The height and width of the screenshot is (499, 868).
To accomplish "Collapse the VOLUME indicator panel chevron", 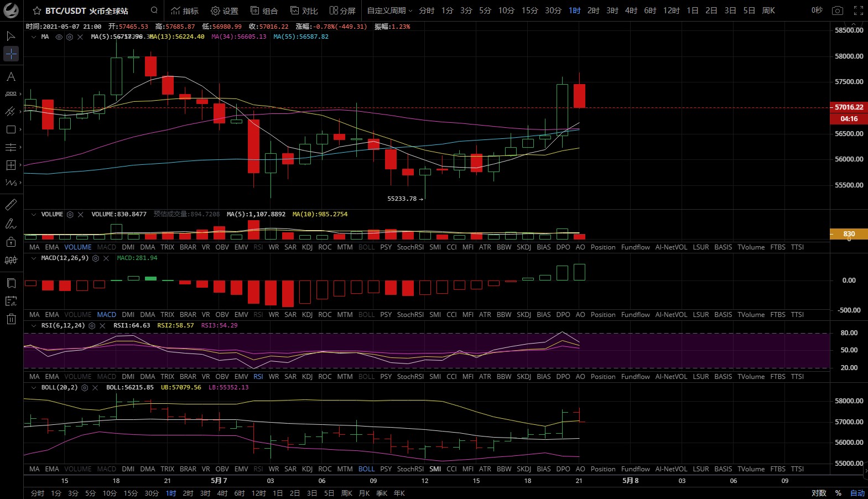I will [x=34, y=215].
